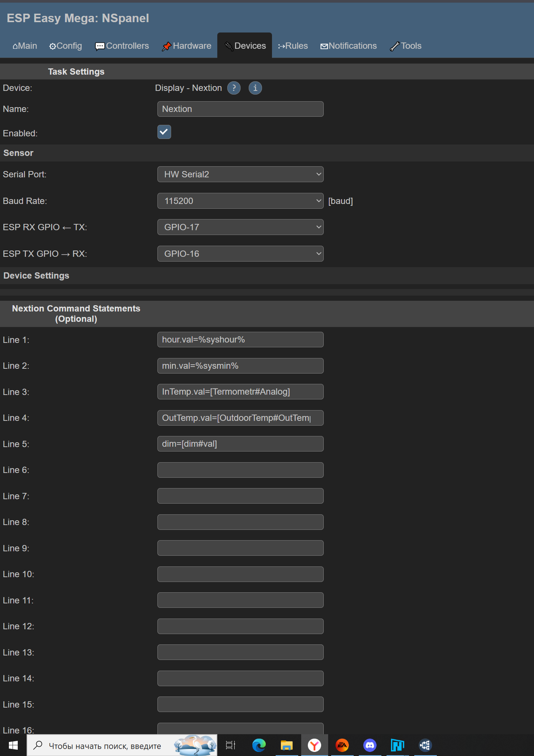Viewport: 534px width, 756px height.
Task: Switch to the Controllers tab
Action: click(122, 46)
